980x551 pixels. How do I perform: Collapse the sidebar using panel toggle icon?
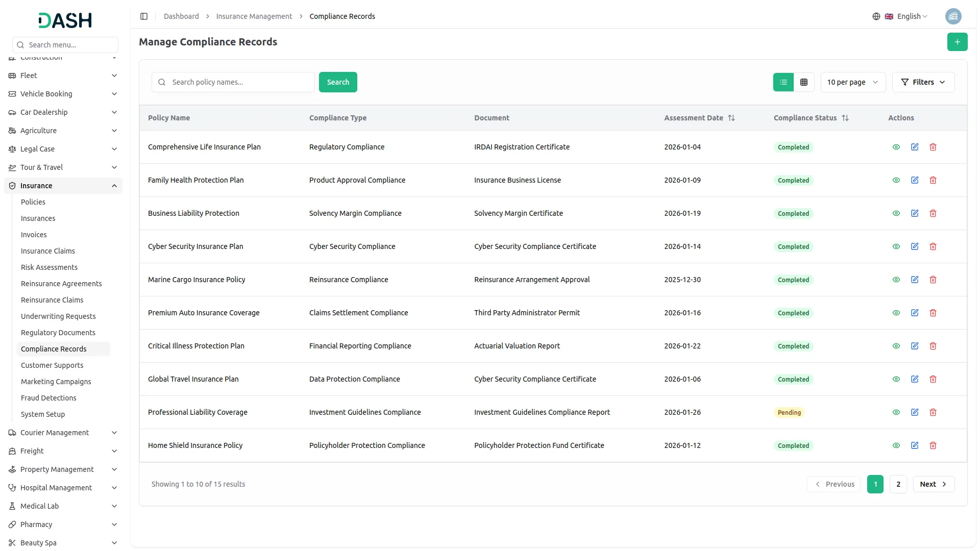[144, 16]
